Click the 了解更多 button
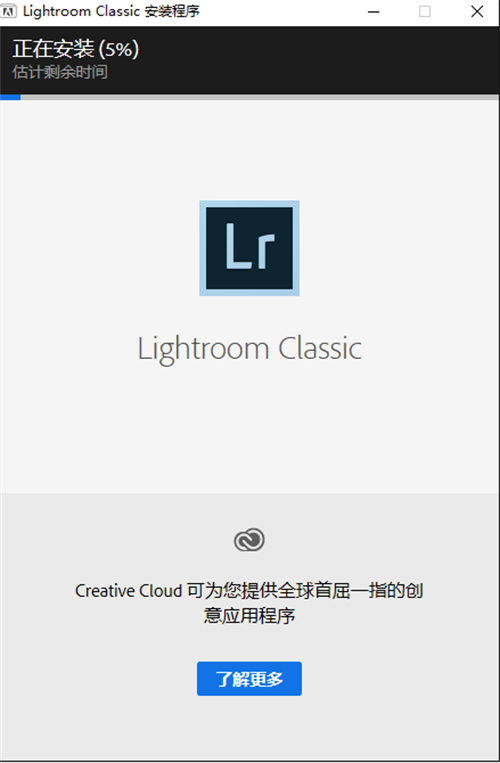The image size is (500, 763). 249,679
